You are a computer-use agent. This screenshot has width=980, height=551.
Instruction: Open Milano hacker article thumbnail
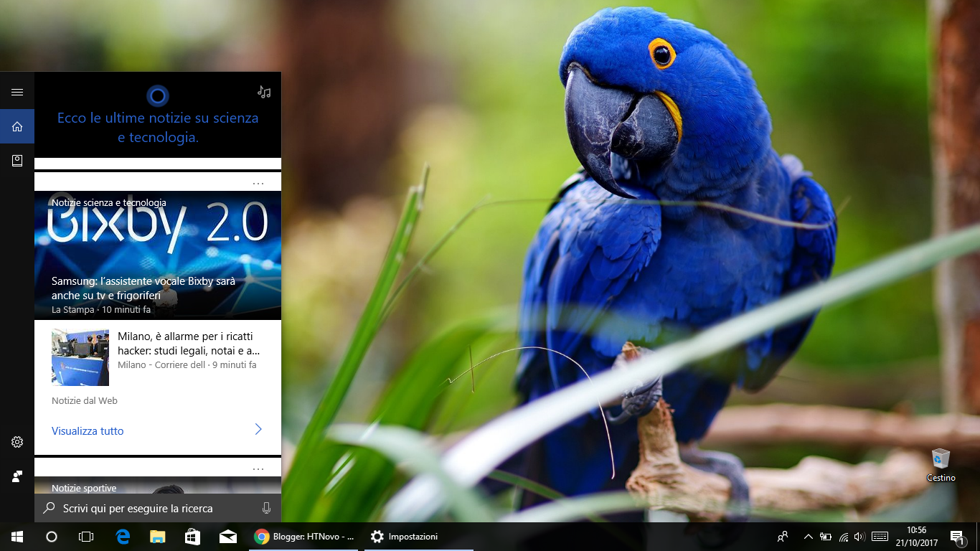[80, 357]
